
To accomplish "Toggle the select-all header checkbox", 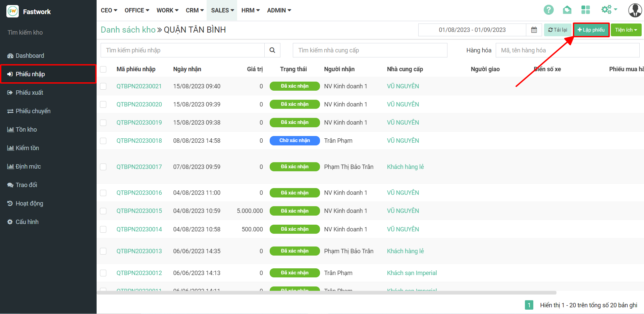I will tap(103, 69).
